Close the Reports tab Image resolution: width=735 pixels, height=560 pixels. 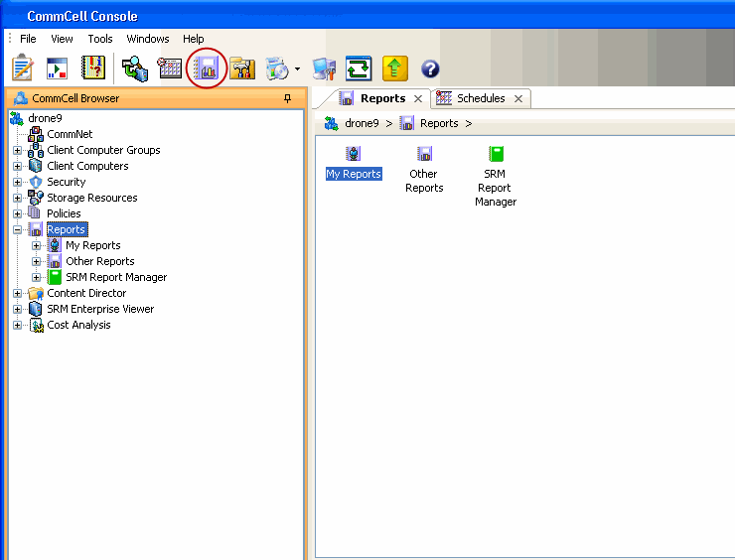pyautogui.click(x=418, y=99)
